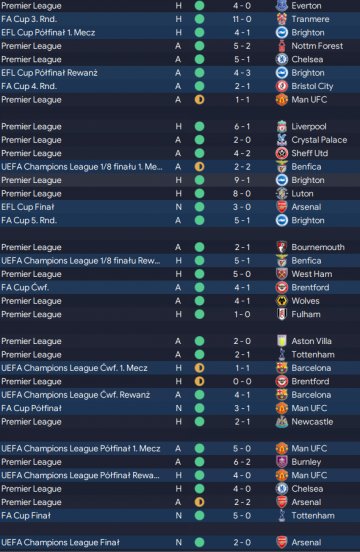Select the Wolves badge icon
The image size is (360, 552).
pos(282,301)
